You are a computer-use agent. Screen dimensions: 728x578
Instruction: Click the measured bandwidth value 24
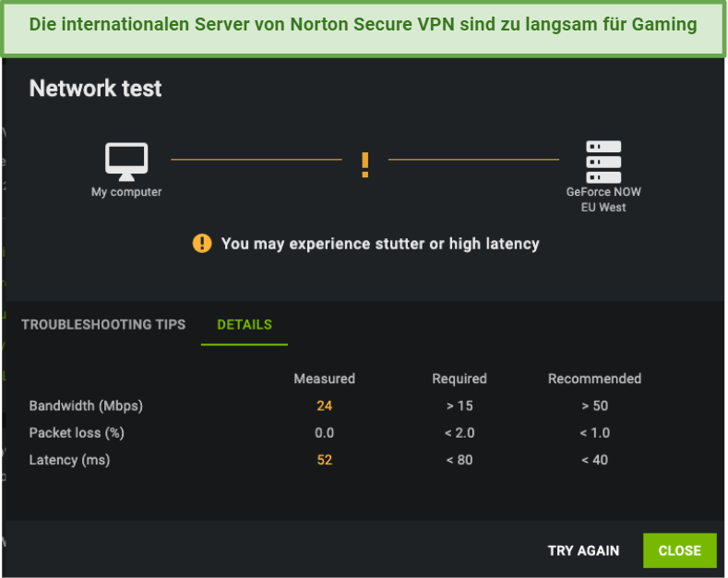tap(324, 405)
